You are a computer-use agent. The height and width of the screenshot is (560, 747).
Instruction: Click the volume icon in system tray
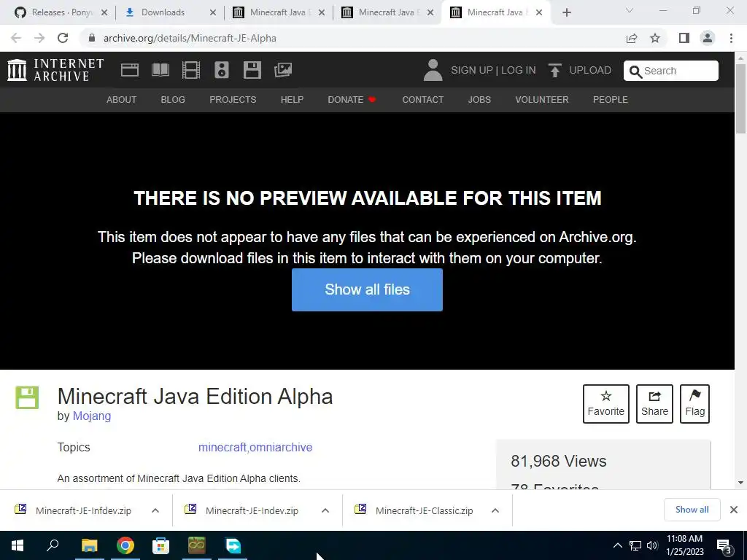[652, 545]
